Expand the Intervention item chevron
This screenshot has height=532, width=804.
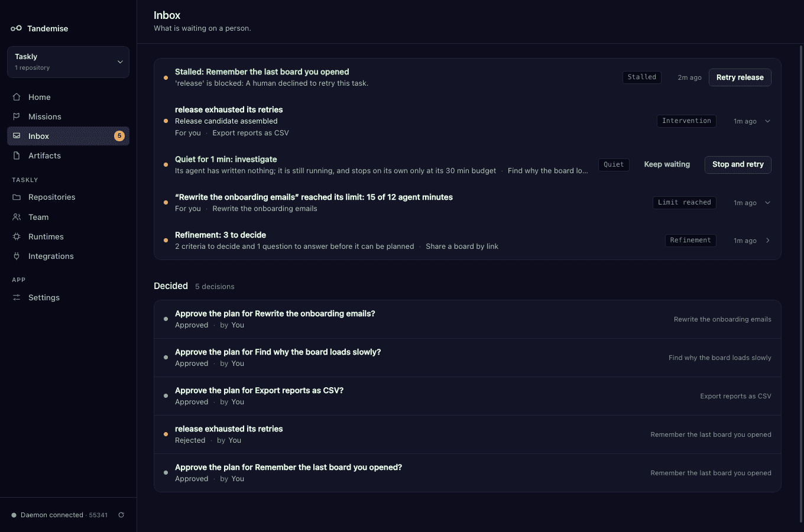click(768, 121)
